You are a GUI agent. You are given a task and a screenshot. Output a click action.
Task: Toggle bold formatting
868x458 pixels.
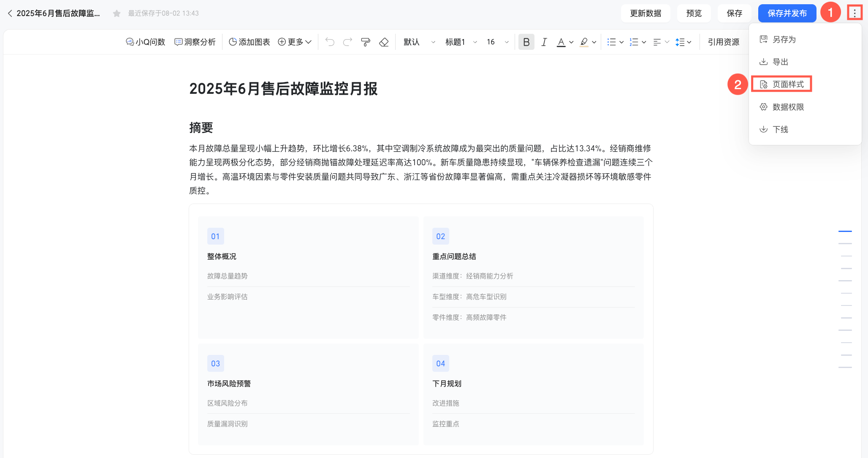point(526,42)
